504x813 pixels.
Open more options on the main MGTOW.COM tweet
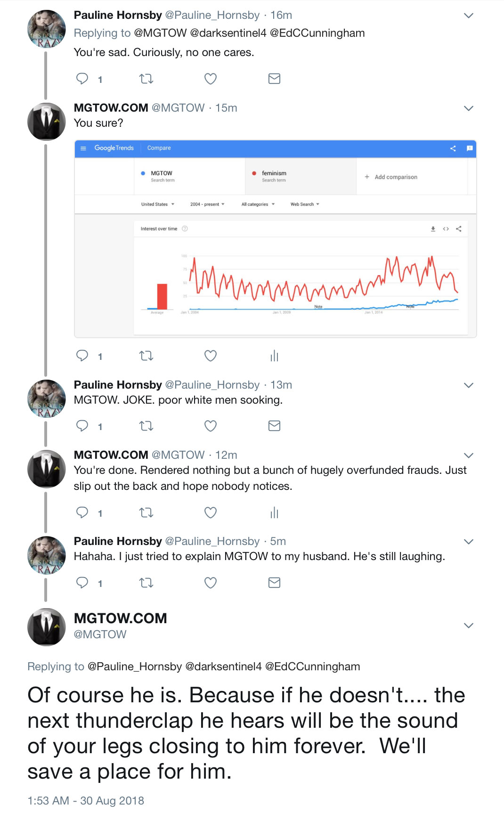tap(468, 626)
